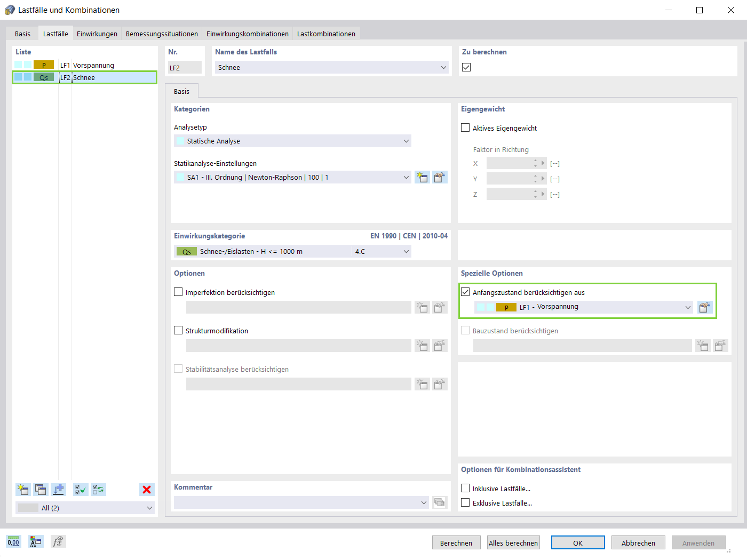Image resolution: width=747 pixels, height=560 pixels.
Task: Open the fx formula icon
Action: pyautogui.click(x=58, y=542)
